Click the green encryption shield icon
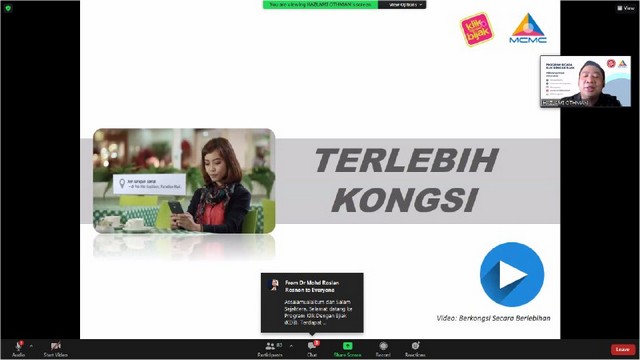The image size is (640, 360). click(x=8, y=8)
